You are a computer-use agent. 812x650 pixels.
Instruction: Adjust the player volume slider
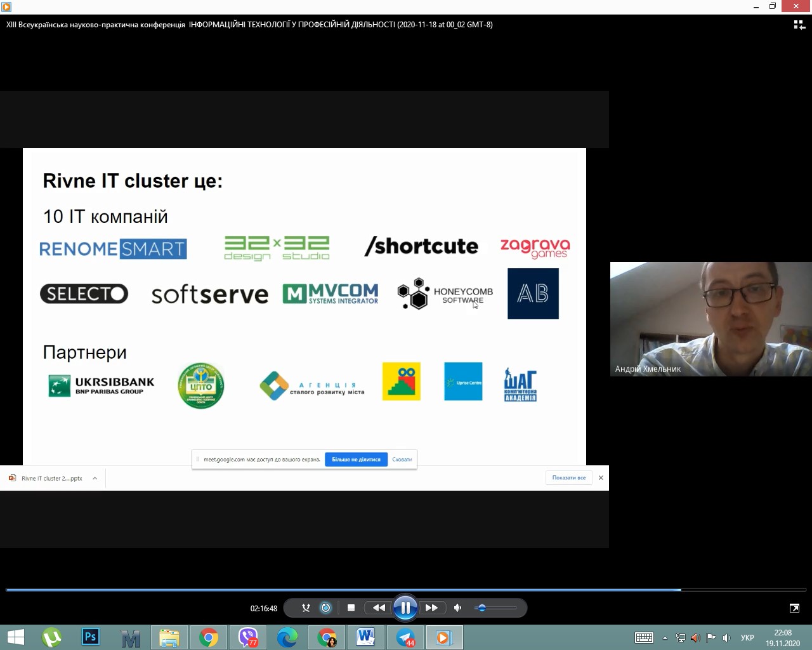tap(497, 608)
